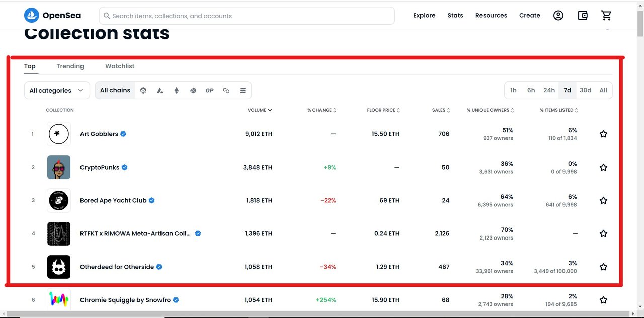Sort by % Items Listed column
The image size is (644, 318).
[559, 110]
